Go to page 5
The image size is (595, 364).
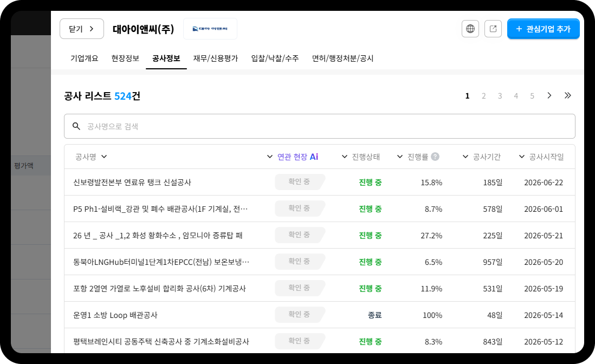532,96
